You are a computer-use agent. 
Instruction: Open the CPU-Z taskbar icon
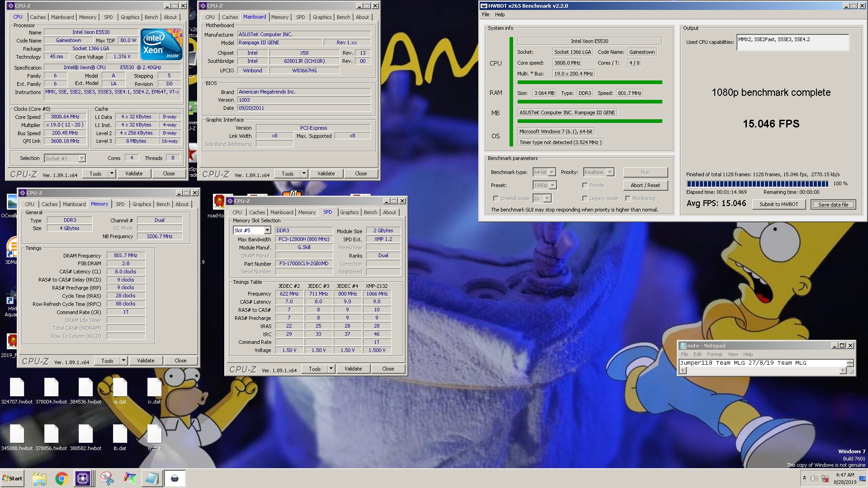[83, 479]
